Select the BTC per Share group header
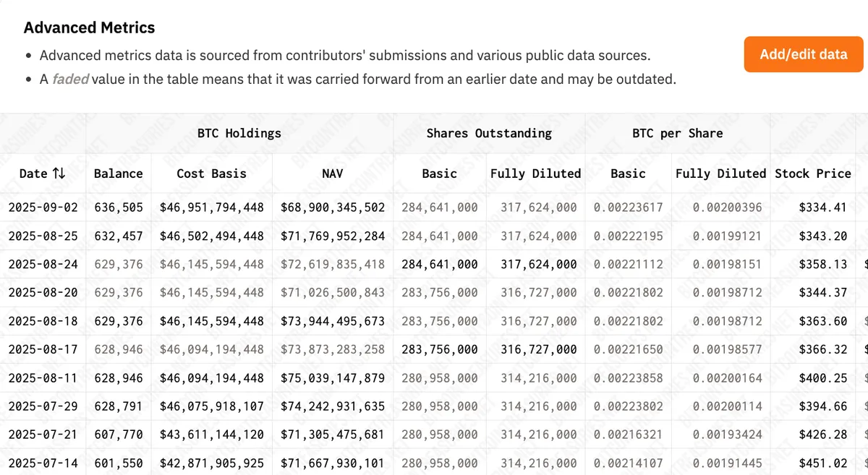 click(677, 133)
